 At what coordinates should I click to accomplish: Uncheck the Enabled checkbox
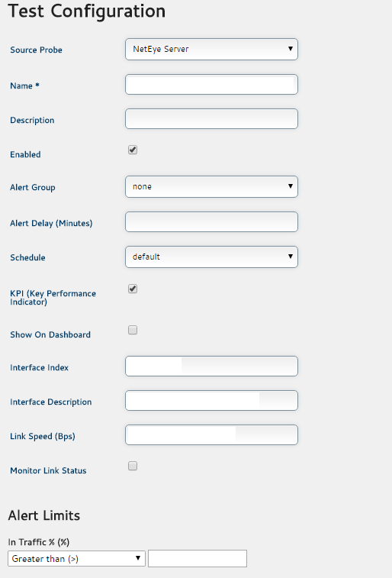(x=133, y=150)
